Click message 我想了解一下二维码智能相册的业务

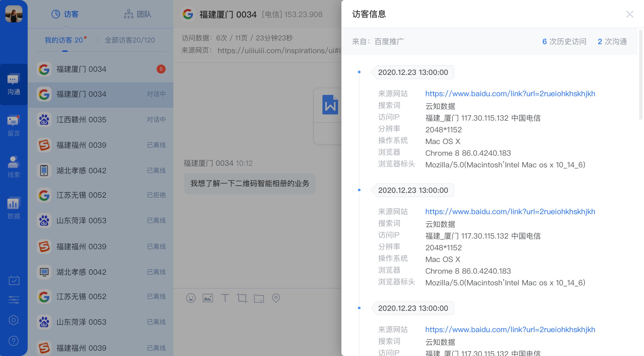tap(250, 184)
